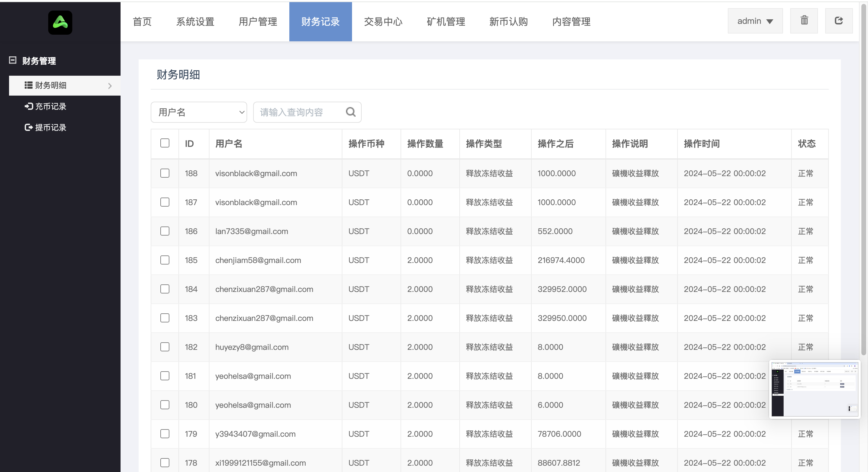The image size is (868, 472).
Task: Click username xi1999121155@gmail.com
Action: point(260,463)
